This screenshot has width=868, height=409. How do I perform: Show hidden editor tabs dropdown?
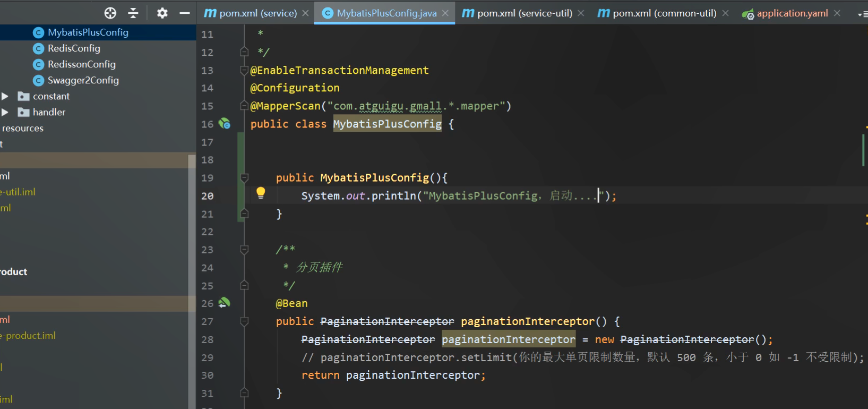862,14
